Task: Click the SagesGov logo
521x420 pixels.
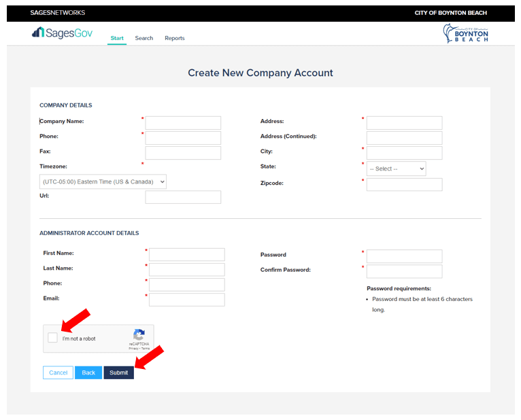Action: point(62,33)
